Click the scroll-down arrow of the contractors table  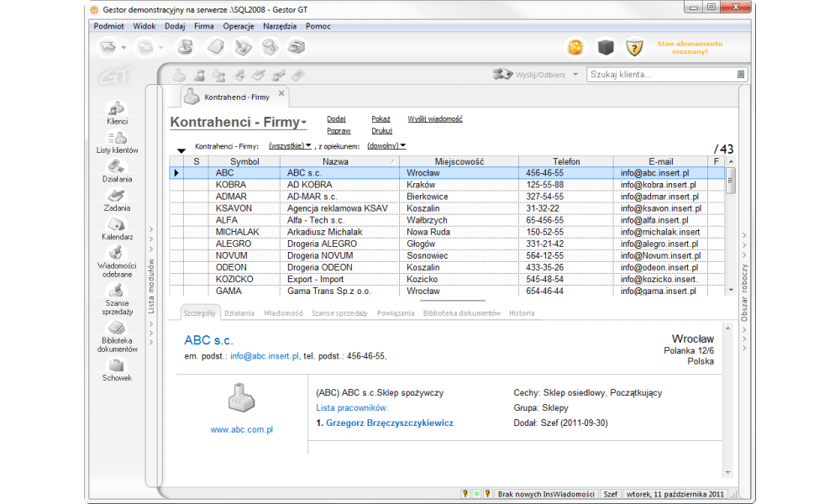[731, 290]
